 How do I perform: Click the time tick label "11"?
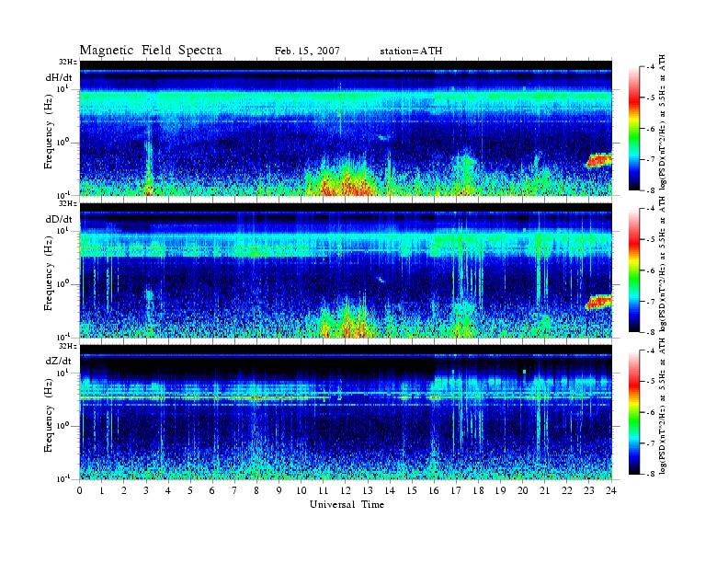pos(324,490)
